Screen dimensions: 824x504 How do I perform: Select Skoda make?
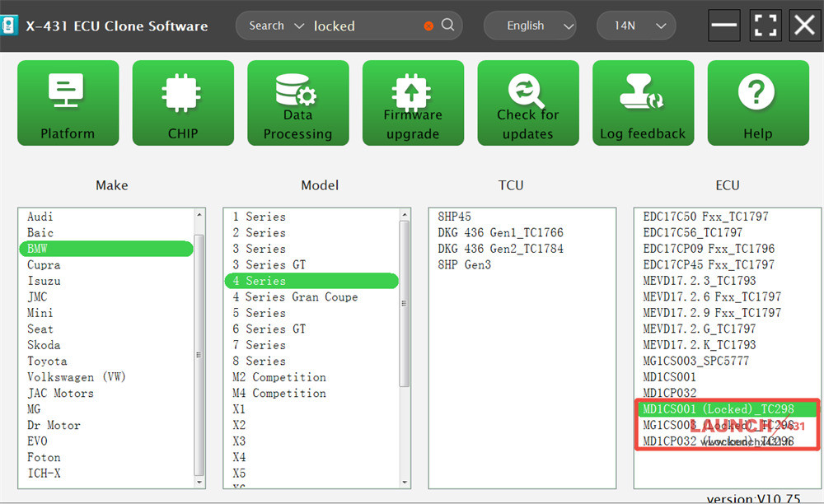[44, 345]
